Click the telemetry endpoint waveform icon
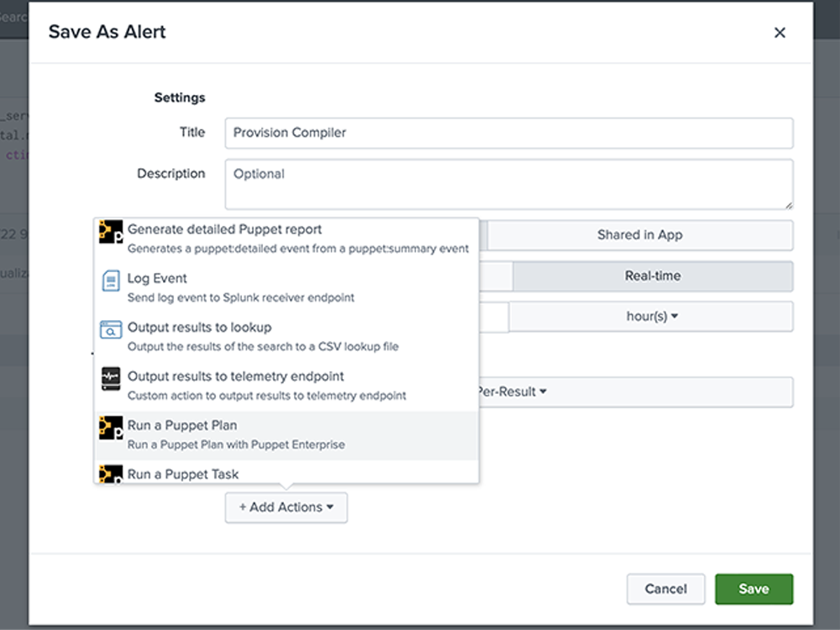Screen dimensions: 840x630 [x=111, y=379]
